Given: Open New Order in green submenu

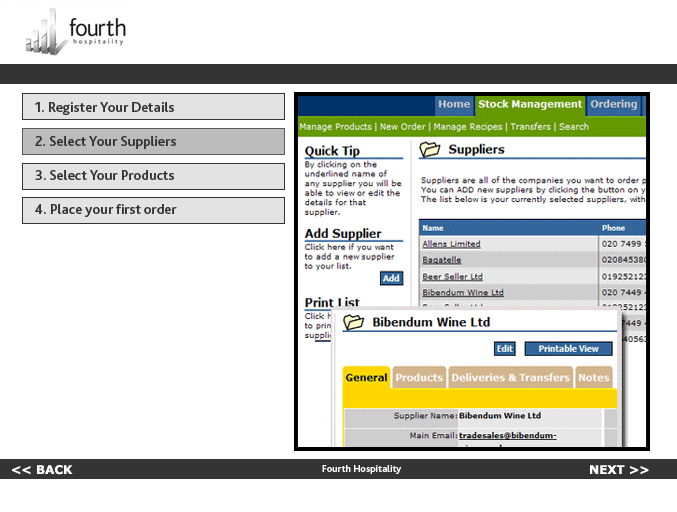Looking at the screenshot, I should click(402, 127).
